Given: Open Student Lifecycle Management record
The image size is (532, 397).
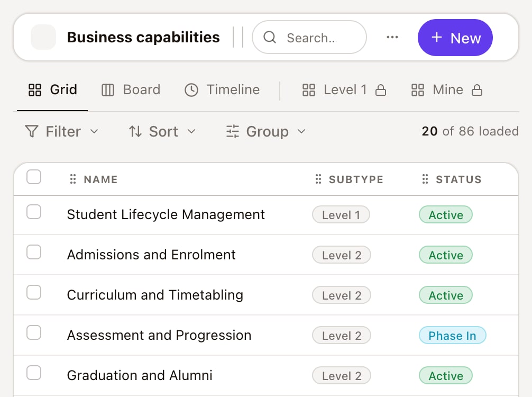Looking at the screenshot, I should [x=166, y=214].
